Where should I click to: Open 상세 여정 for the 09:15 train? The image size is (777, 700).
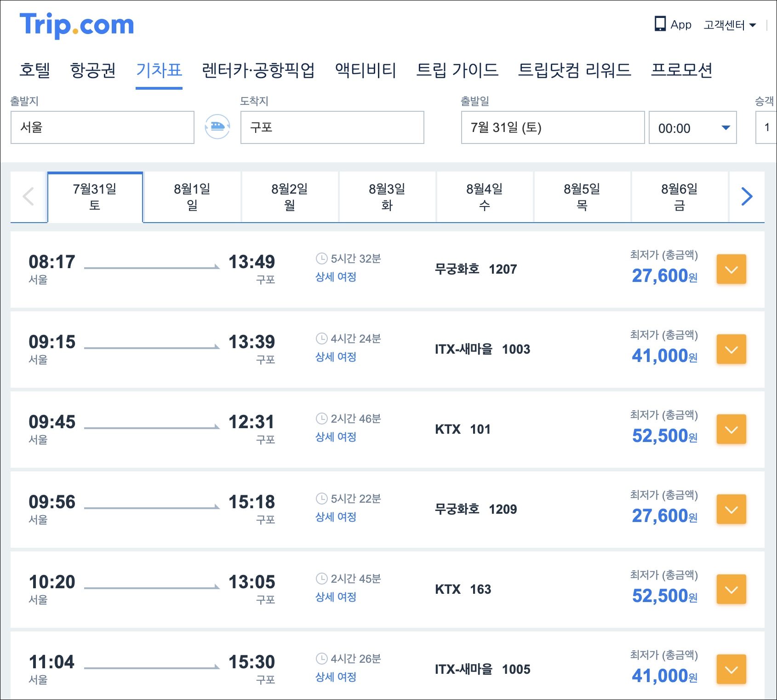336,357
